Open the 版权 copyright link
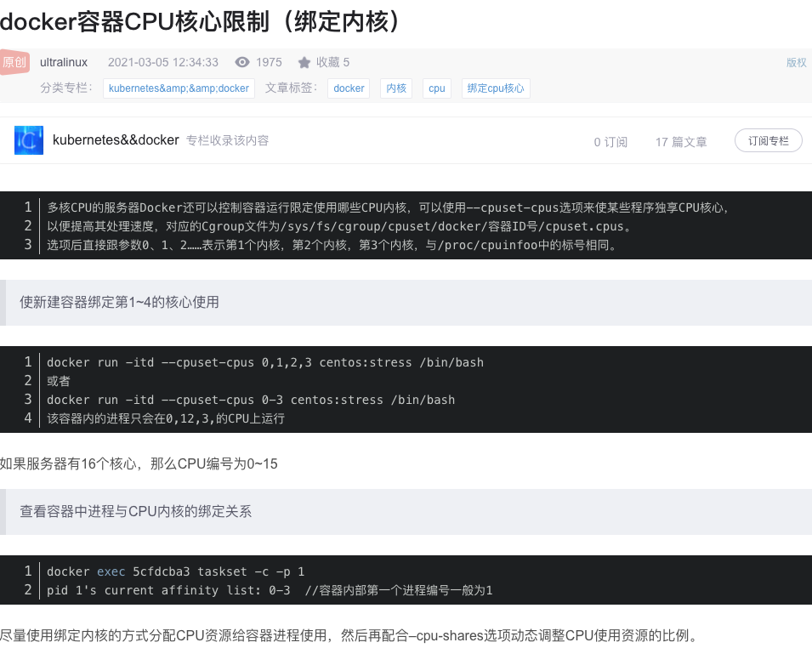 coord(796,63)
